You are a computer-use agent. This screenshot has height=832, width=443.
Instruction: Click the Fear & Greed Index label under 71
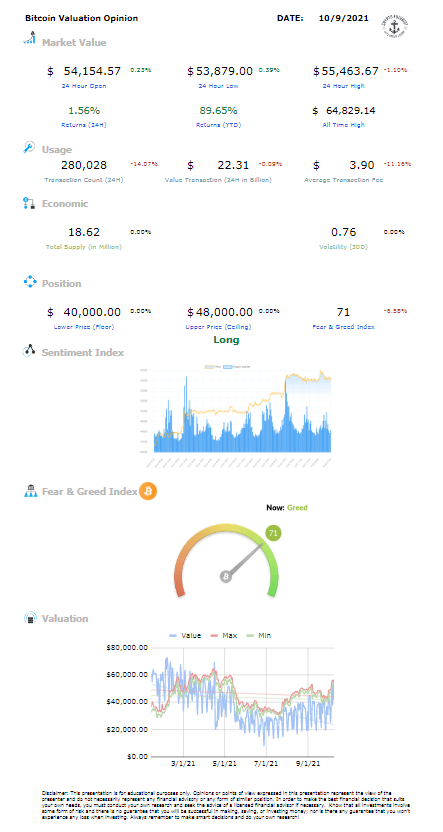click(x=344, y=326)
